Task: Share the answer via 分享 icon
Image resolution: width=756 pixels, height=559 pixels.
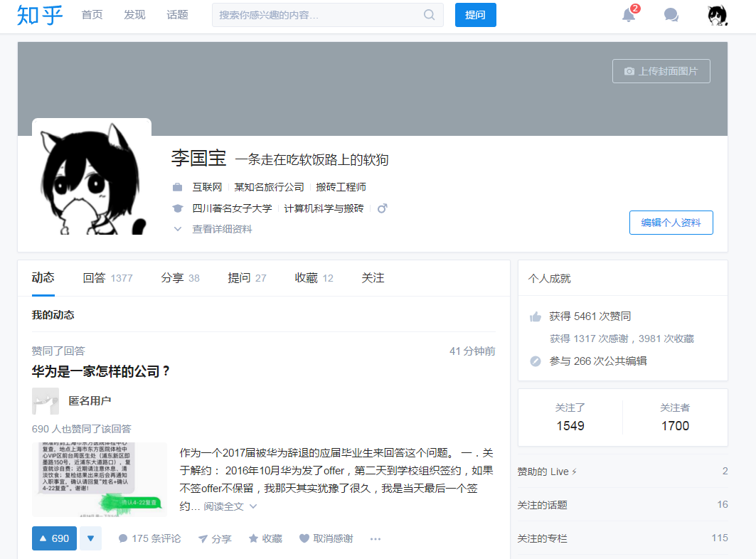Action: (203, 538)
